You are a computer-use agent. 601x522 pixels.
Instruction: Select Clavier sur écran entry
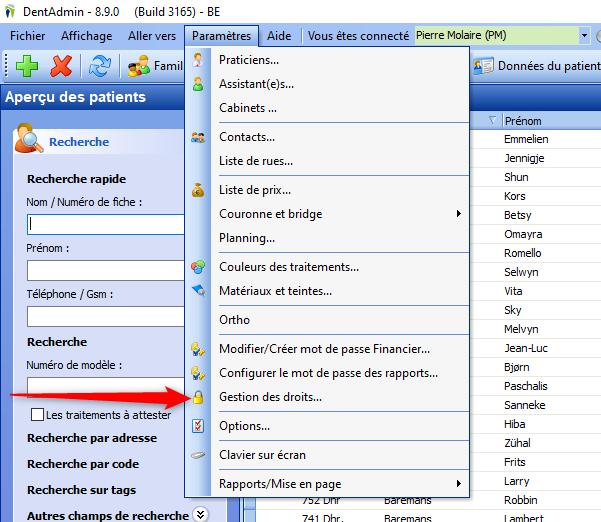[x=327, y=455]
